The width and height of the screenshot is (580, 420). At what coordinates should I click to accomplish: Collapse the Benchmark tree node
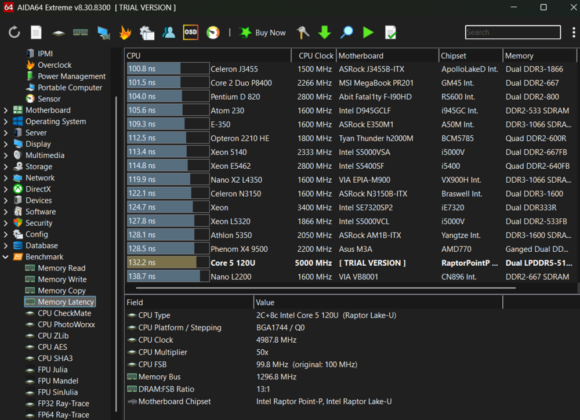point(6,257)
